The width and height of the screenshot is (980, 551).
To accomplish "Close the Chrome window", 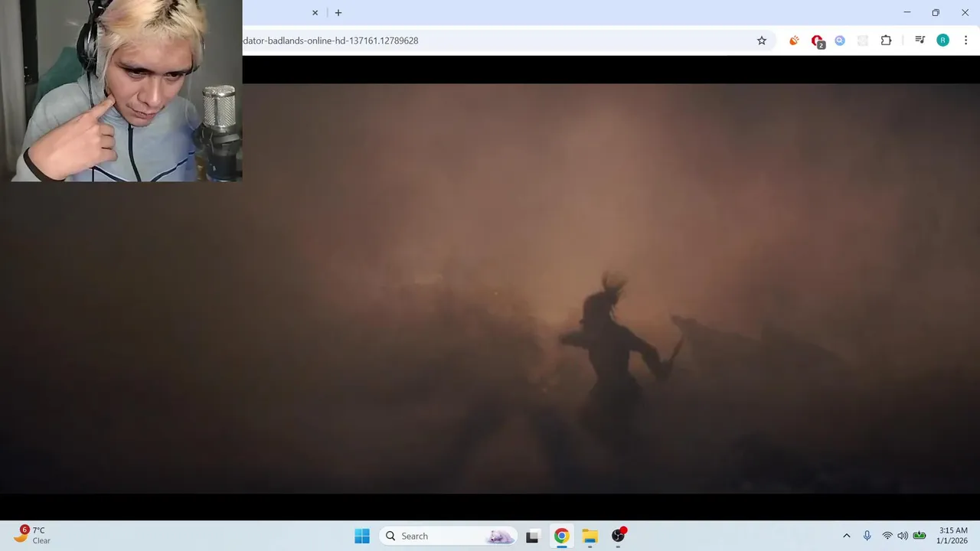I will [x=965, y=12].
